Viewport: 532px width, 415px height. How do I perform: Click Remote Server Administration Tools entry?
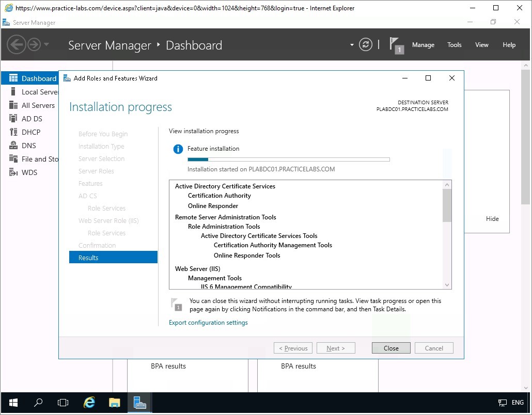click(x=226, y=217)
